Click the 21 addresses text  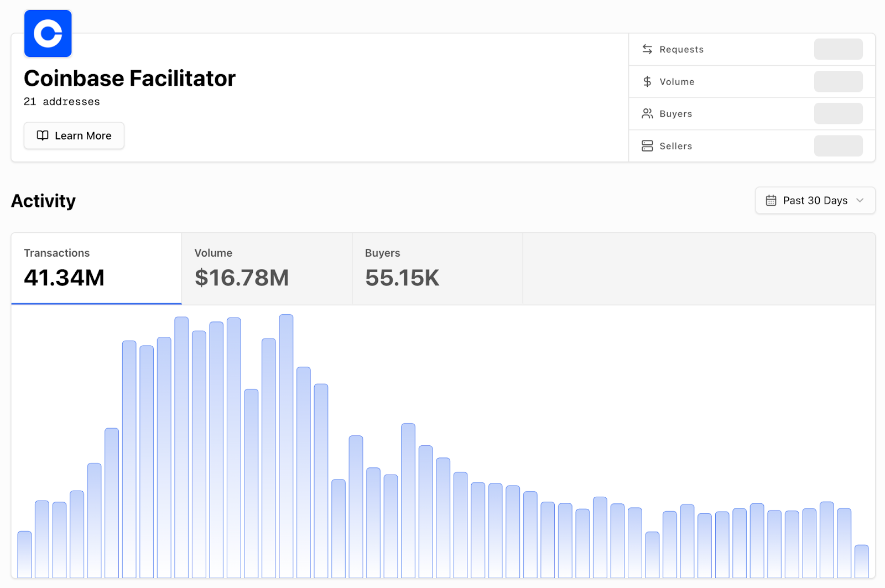(62, 102)
